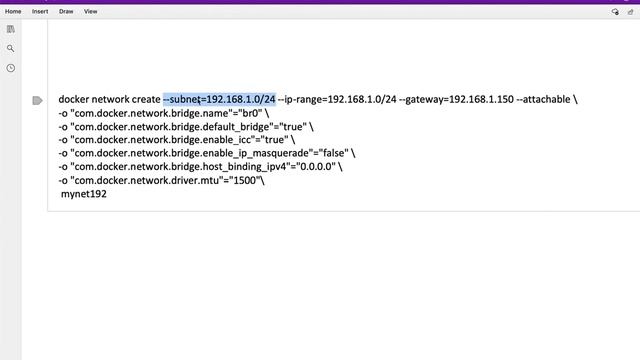Click "docker network create" text
Screen dimensions: 640x360
click(109, 99)
